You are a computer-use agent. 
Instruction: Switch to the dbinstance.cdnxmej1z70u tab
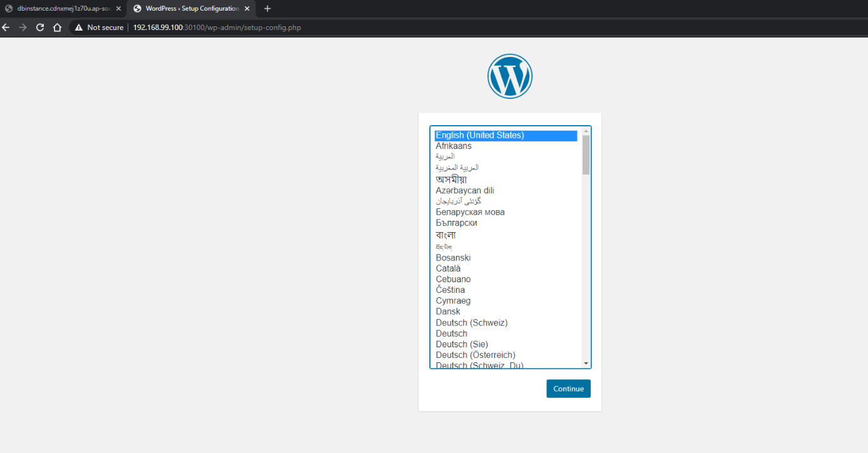click(x=63, y=9)
